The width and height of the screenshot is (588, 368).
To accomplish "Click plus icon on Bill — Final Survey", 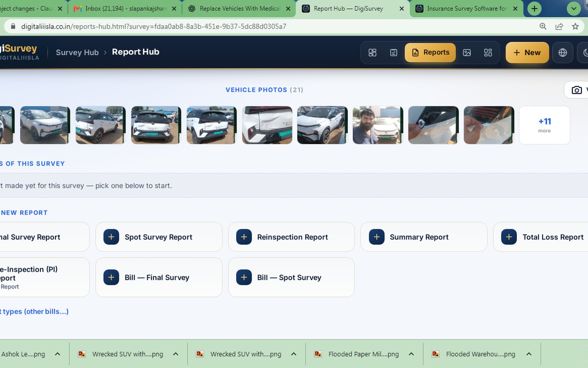I will (111, 277).
